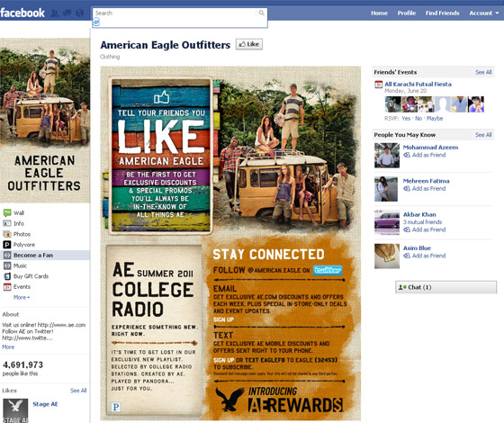Screen dimensions: 504x423
Task: Open All Karachi Futsal Fiesta event
Action: click(418, 85)
